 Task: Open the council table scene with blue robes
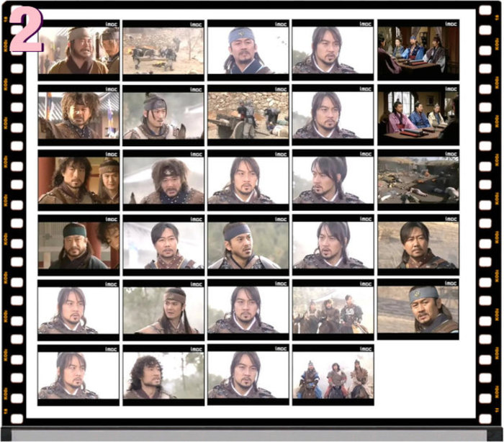tap(418, 50)
